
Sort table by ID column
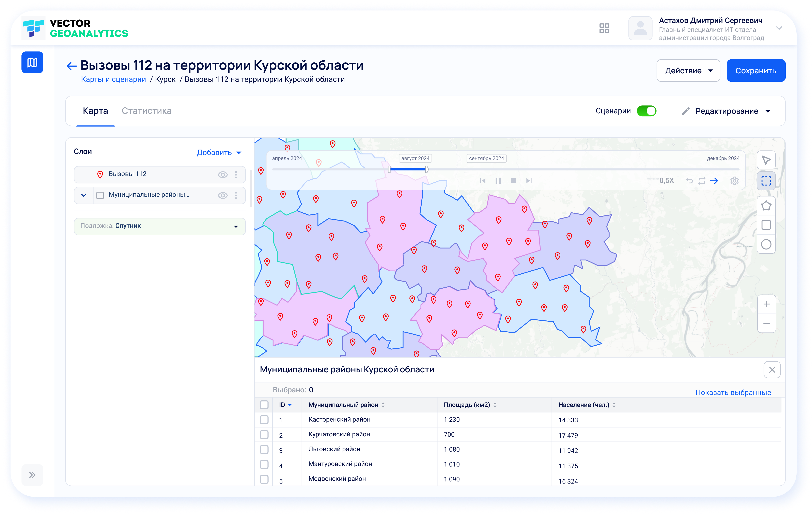click(285, 405)
